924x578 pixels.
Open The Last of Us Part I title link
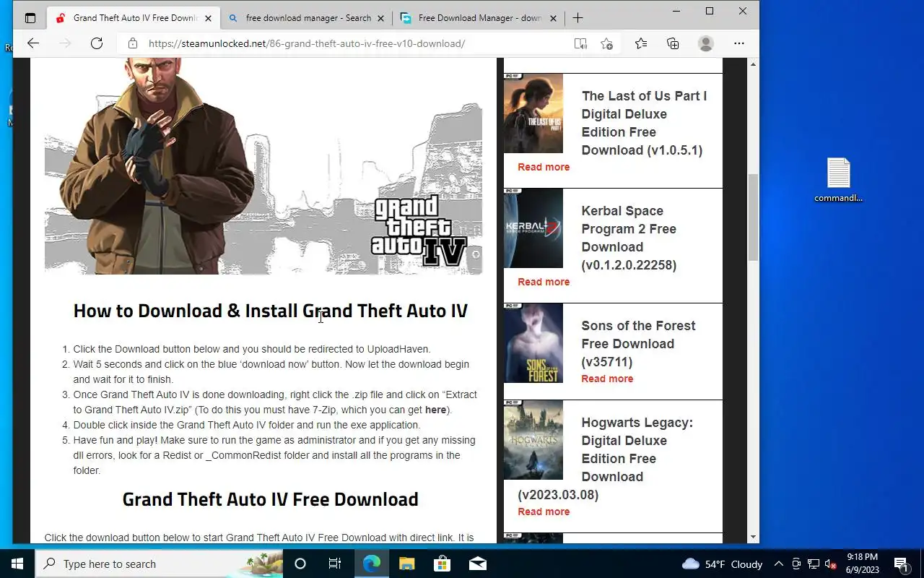(x=644, y=123)
